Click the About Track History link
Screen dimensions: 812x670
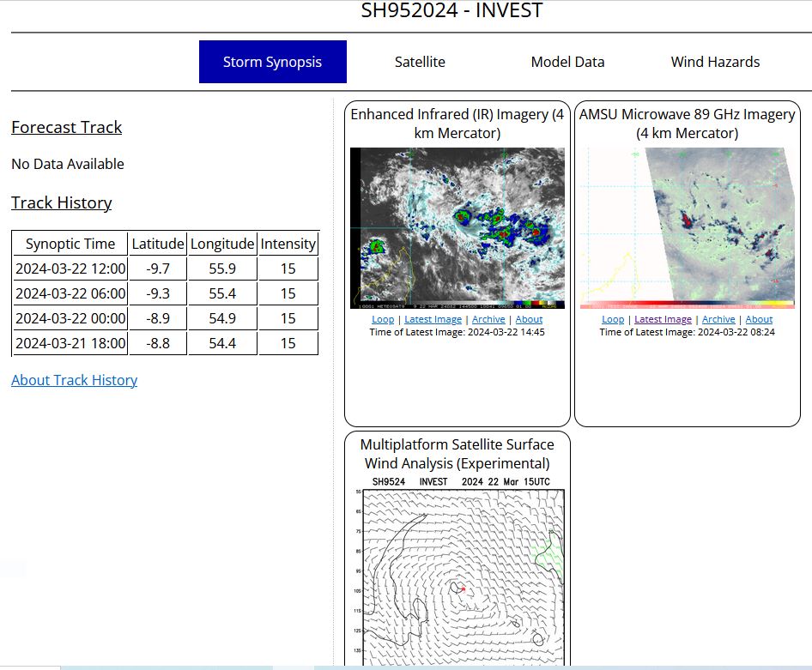pos(74,380)
